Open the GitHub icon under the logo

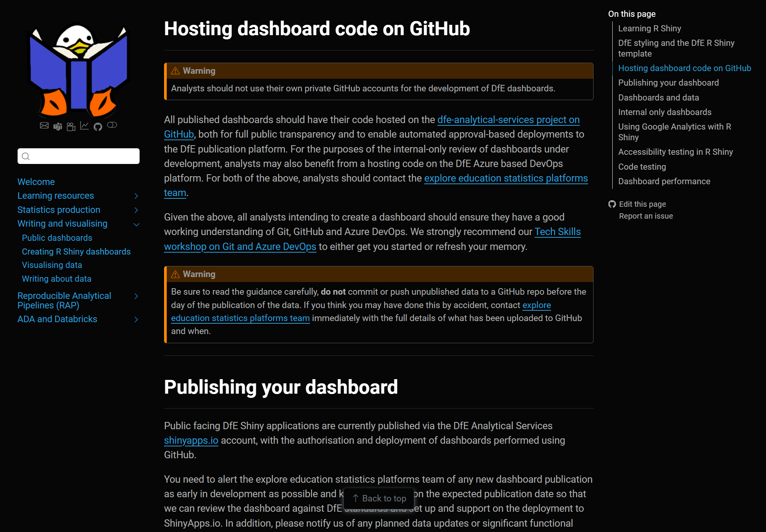click(98, 127)
